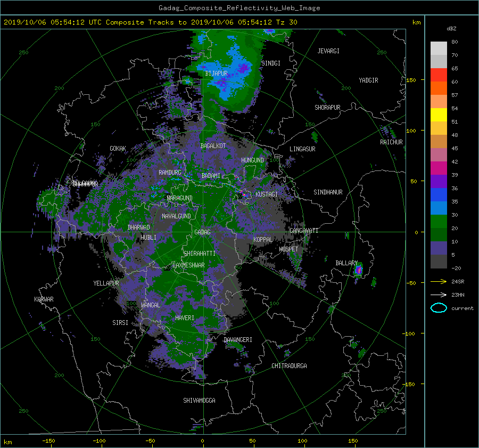Click the KARWAR city label
Screen dimensions: 479x448
(x=44, y=299)
